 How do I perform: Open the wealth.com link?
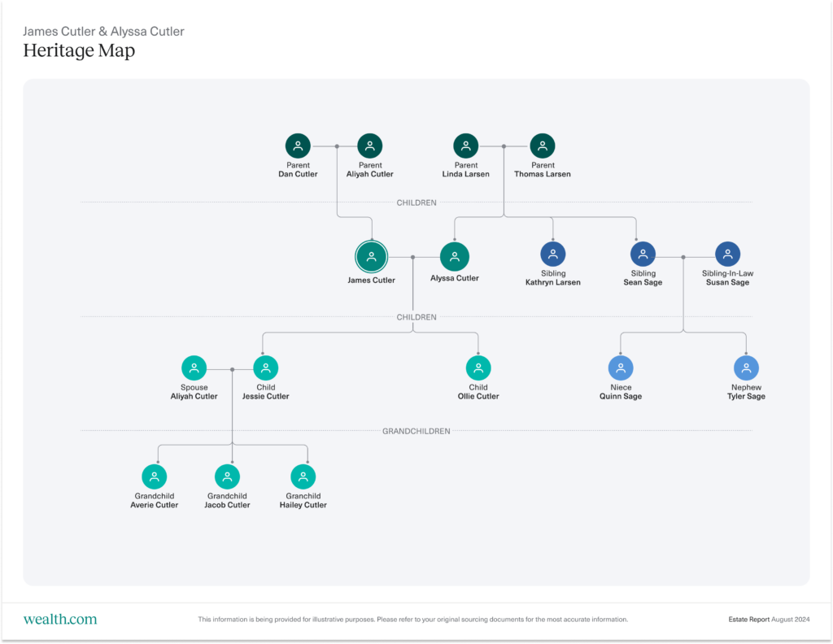(59, 619)
